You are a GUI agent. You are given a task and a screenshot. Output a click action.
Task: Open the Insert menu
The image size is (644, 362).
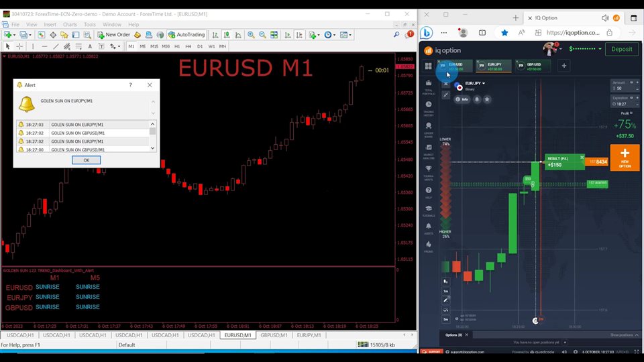click(50, 25)
